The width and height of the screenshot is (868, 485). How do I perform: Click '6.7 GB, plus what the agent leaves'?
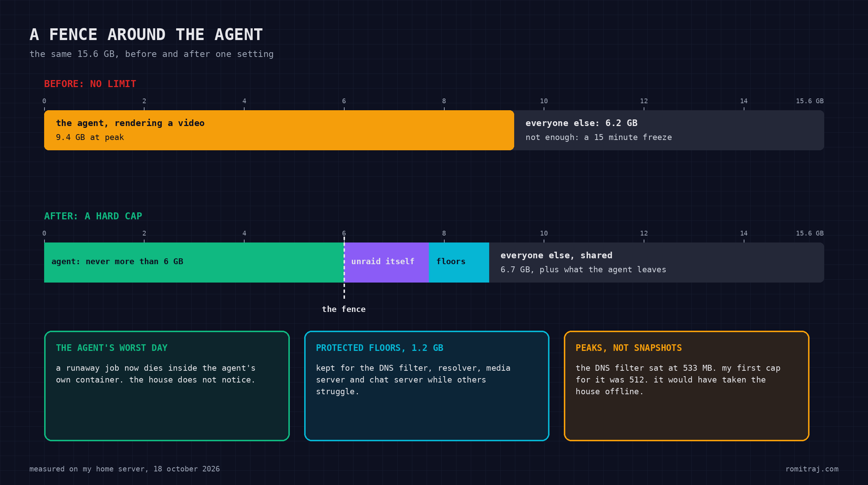click(x=583, y=270)
